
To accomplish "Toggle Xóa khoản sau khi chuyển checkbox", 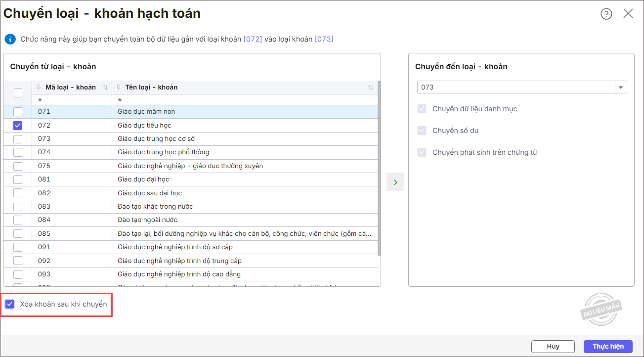I will (9, 304).
